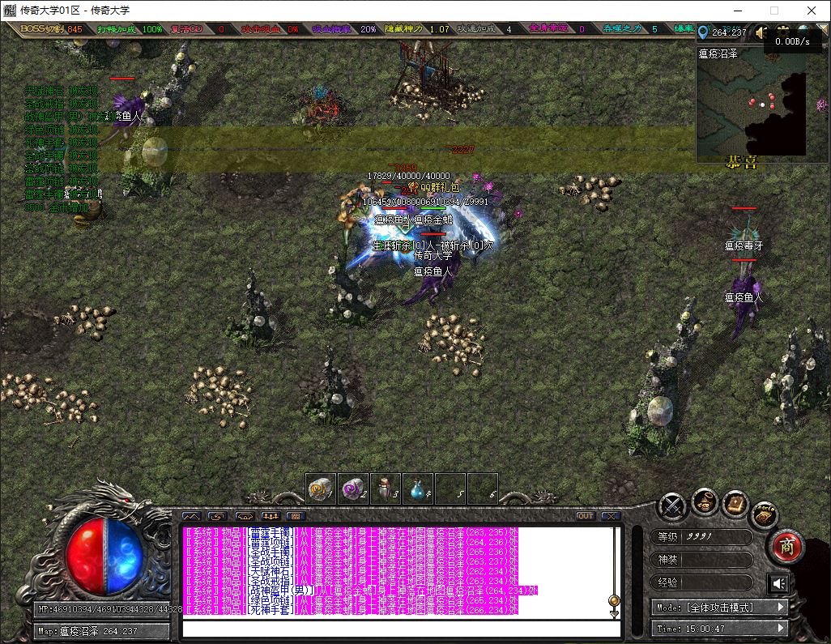Click the Map: 瘟疫沼泽 264:237 label

(87, 631)
